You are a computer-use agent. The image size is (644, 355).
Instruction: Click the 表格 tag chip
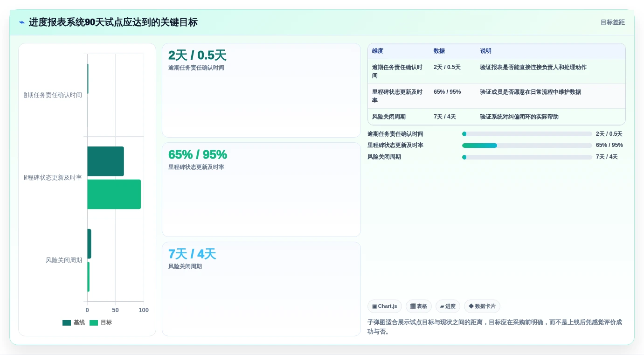click(x=419, y=306)
